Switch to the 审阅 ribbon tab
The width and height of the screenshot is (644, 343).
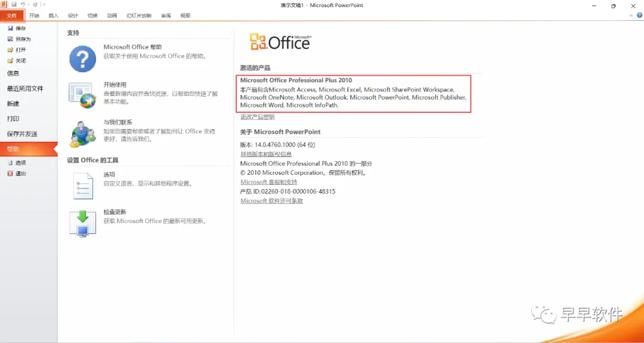166,16
